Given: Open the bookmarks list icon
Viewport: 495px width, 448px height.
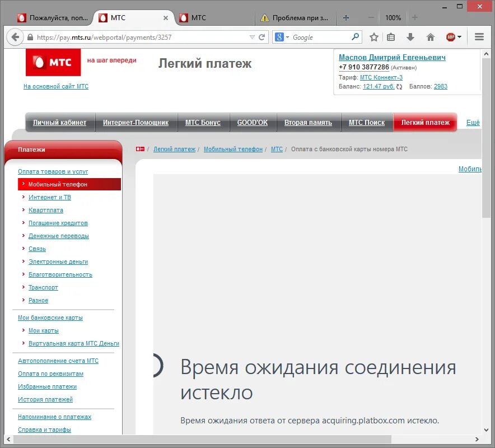Looking at the screenshot, I should point(391,38).
